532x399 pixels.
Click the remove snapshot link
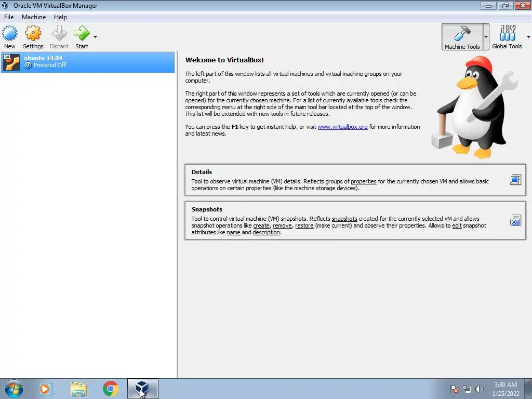pos(282,225)
